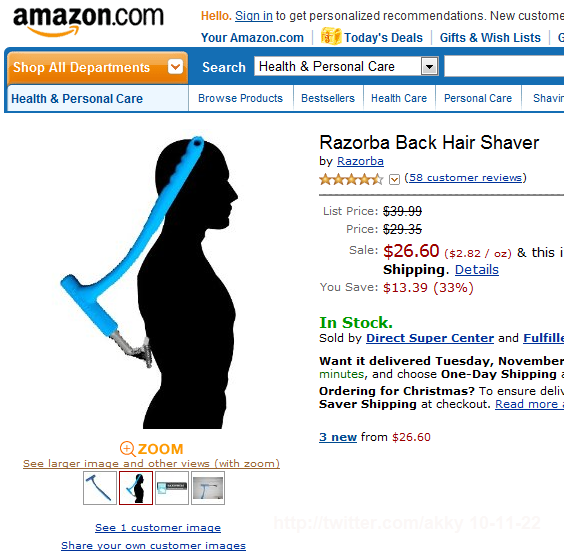Open the Browse Products tab
Image resolution: width=564 pixels, height=554 pixels.
(240, 98)
